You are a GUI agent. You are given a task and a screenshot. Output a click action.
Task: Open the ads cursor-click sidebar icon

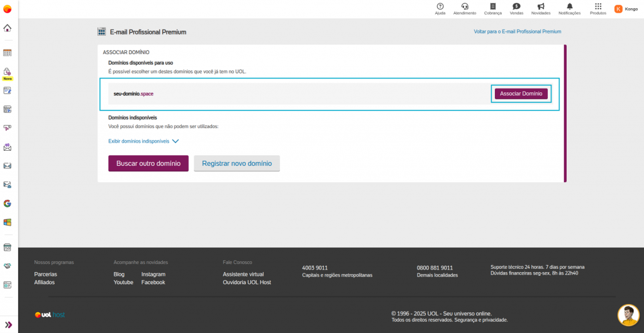point(8,128)
